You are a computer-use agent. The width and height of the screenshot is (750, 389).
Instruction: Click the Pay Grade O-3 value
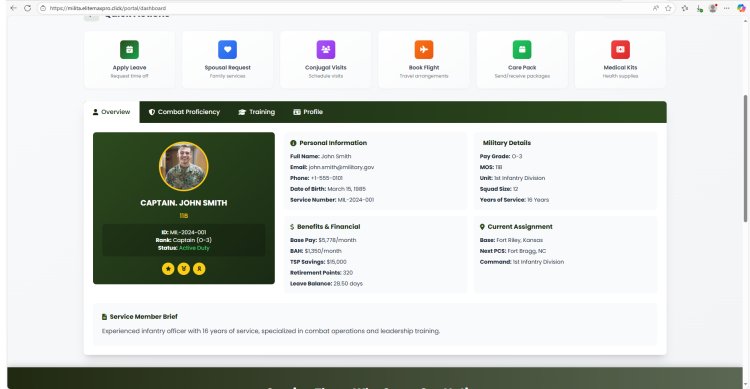tap(517, 156)
